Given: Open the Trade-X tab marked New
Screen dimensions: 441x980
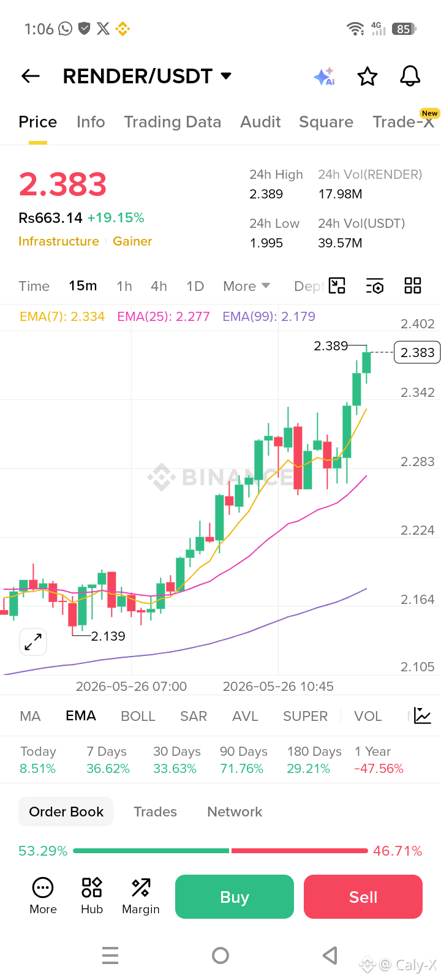Looking at the screenshot, I should click(x=404, y=121).
